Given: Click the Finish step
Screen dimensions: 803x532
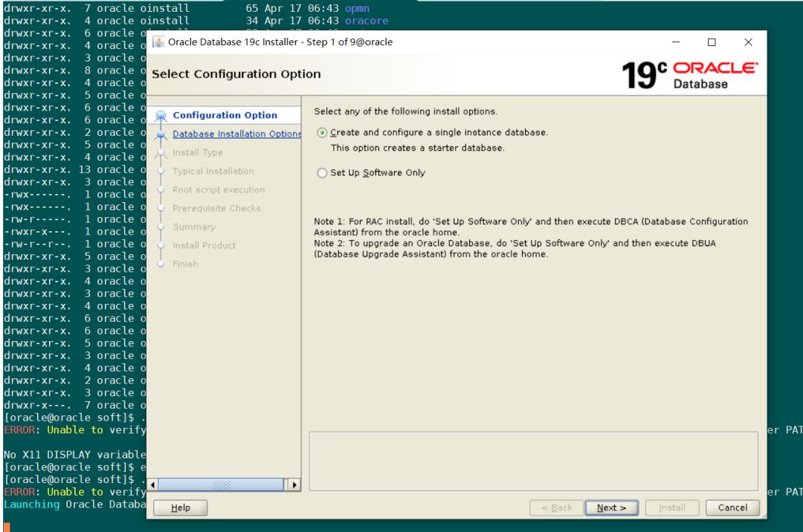Looking at the screenshot, I should point(185,264).
